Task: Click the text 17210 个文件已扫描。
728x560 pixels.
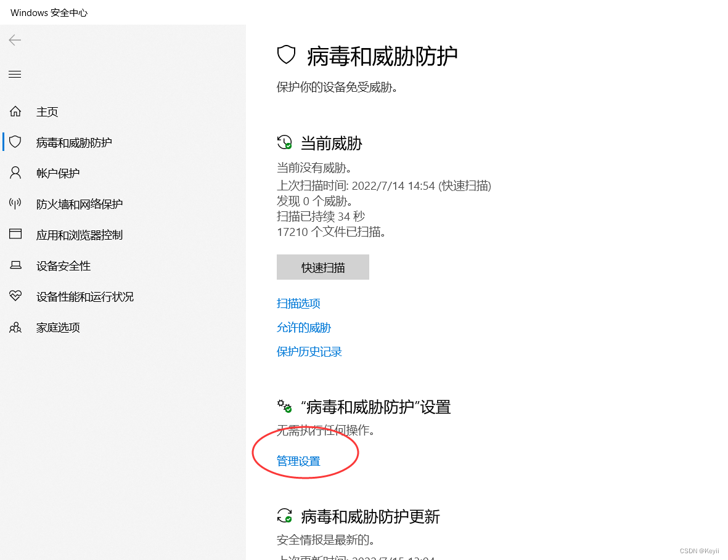Action: point(332,232)
